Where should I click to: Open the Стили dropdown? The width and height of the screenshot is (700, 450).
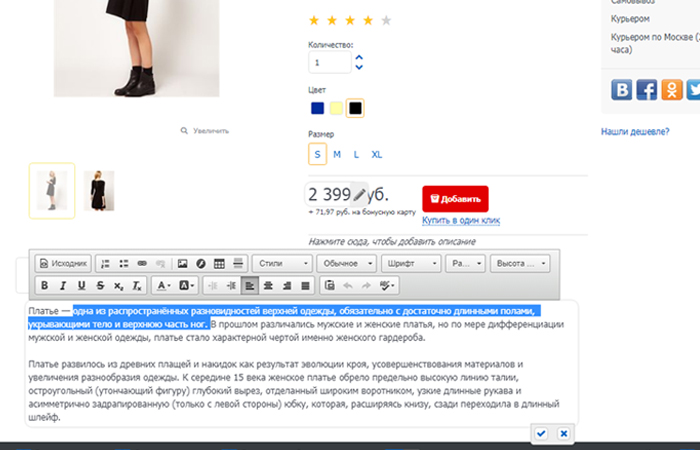click(283, 263)
